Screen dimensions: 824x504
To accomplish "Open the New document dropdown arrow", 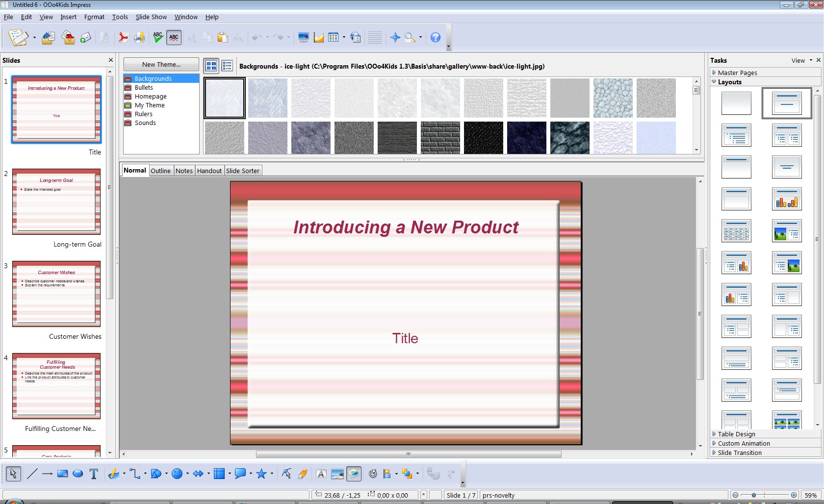I will (x=34, y=37).
